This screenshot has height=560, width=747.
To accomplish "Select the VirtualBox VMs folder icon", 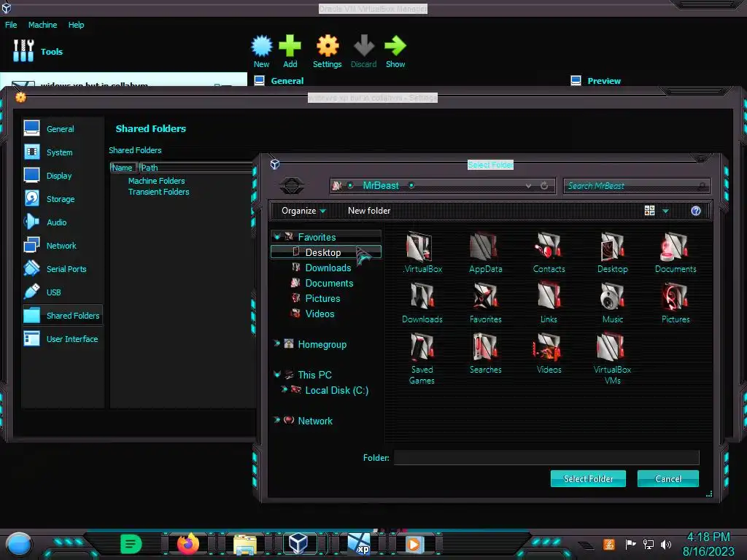I will 613,359.
